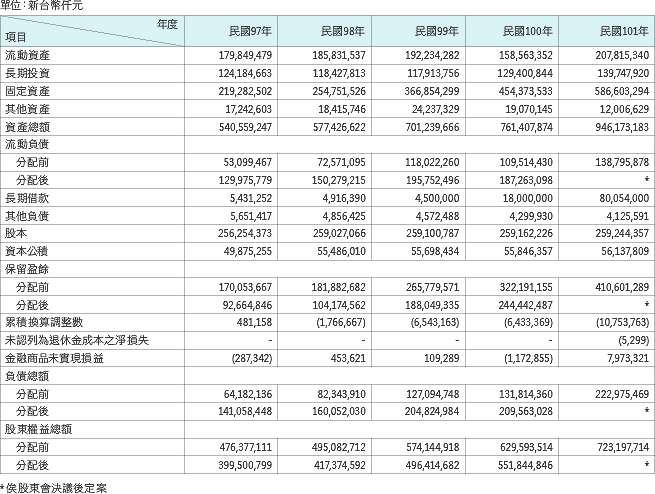Select value 80,054,000 in 長期借款 row
655x494 pixels.
pos(625,198)
